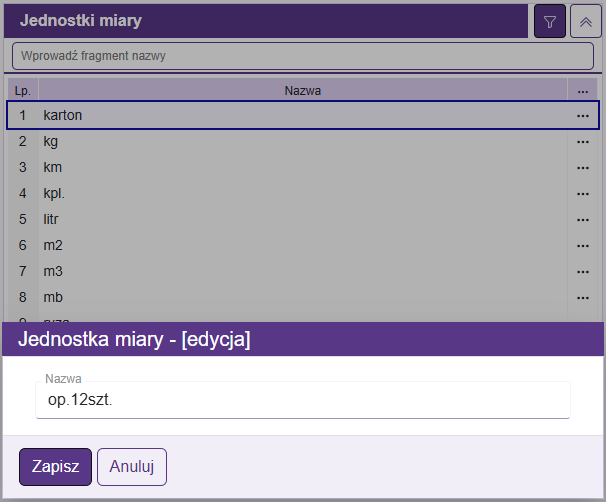Open the three-dot menu for litr row
The image size is (606, 502).
pos(583,220)
